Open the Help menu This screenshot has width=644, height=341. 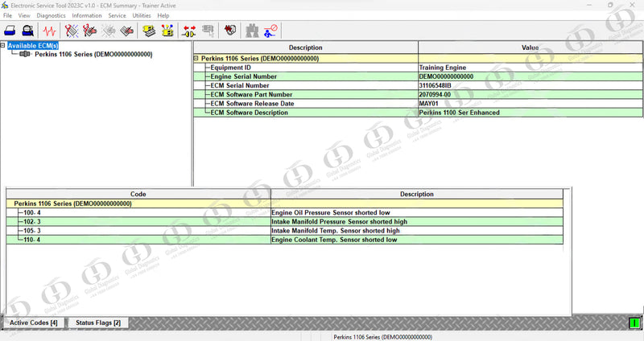tap(163, 15)
